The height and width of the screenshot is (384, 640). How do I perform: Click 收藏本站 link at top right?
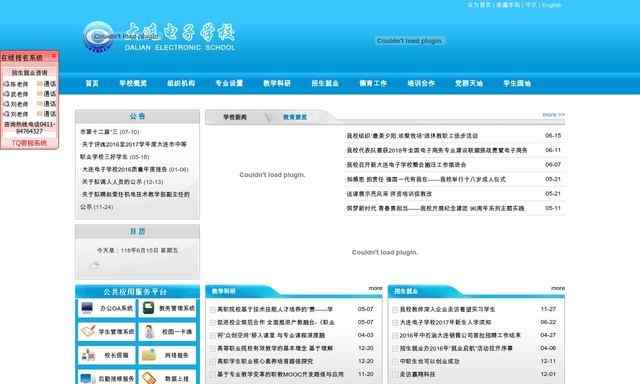pyautogui.click(x=508, y=5)
